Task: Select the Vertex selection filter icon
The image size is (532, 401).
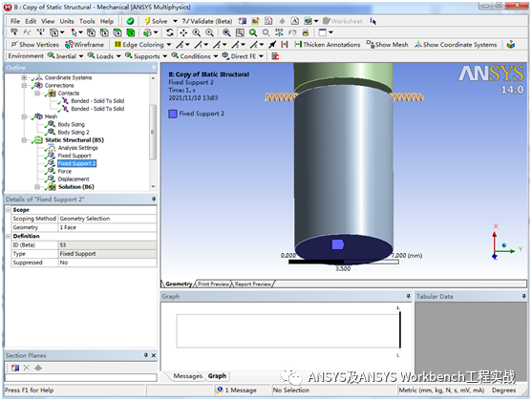Action: point(91,32)
